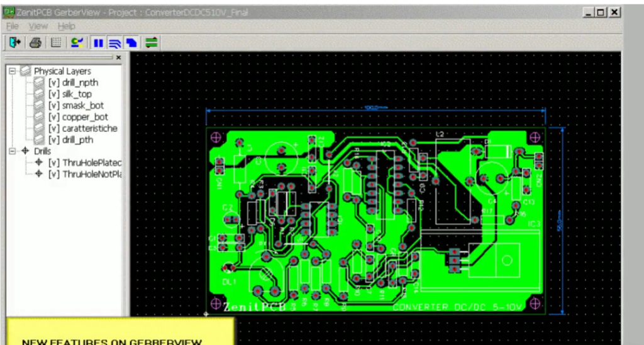644x345 pixels.
Task: Click the top-left mounting hole on PCB
Action: [x=216, y=138]
